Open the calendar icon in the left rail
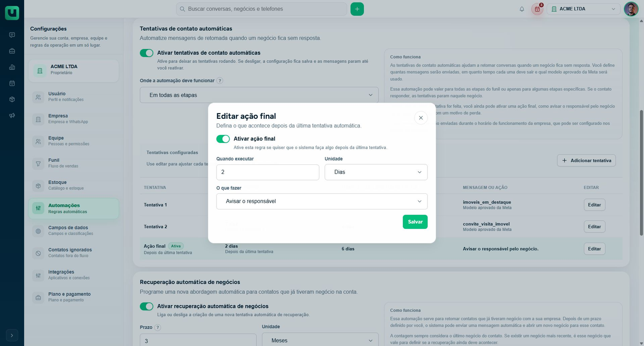Screen dimensions: 644x346 coord(12,83)
